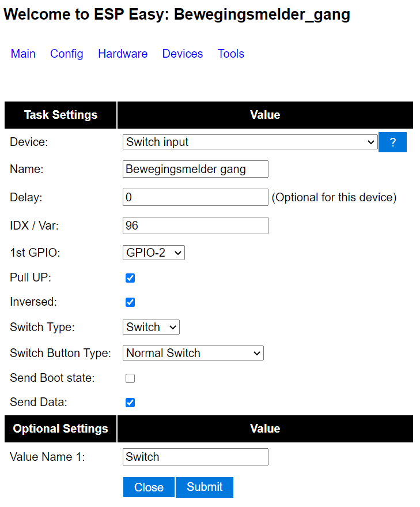The height and width of the screenshot is (507, 420).
Task: Open the Tools page
Action: pyautogui.click(x=230, y=54)
